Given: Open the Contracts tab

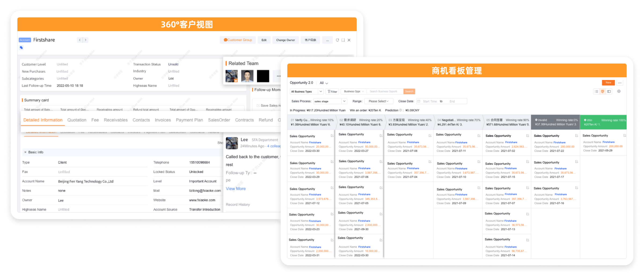Looking at the screenshot, I should 244,120.
